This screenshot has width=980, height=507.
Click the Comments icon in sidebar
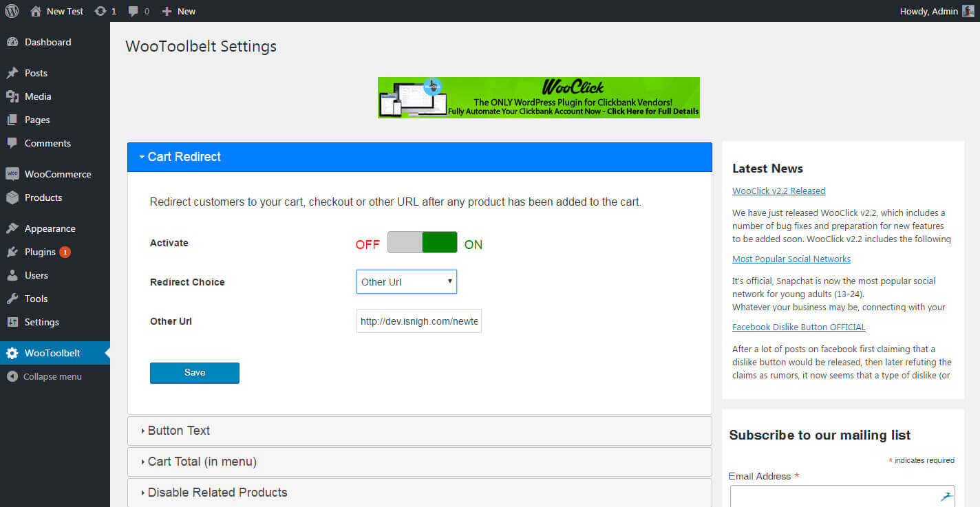click(12, 143)
